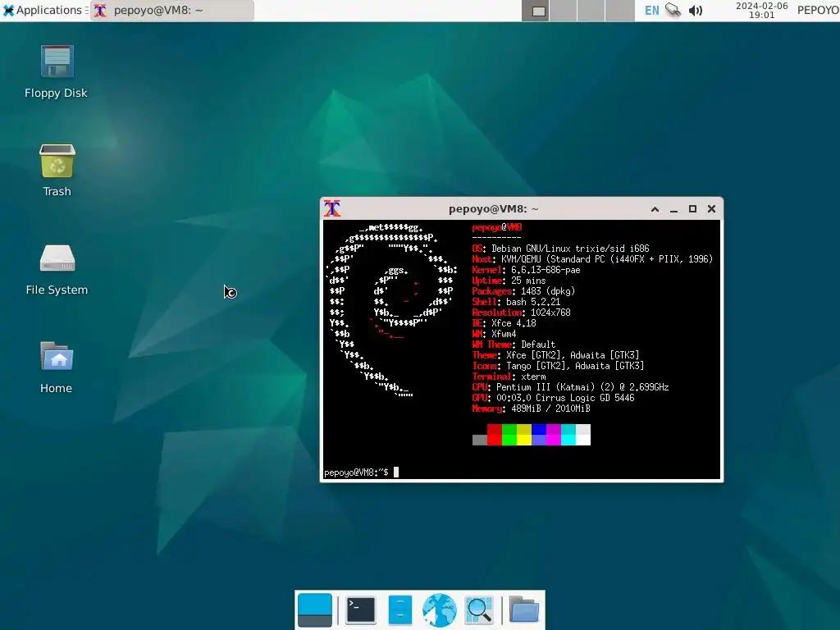Maximize the xterm window
The image size is (840, 630).
pos(692,209)
